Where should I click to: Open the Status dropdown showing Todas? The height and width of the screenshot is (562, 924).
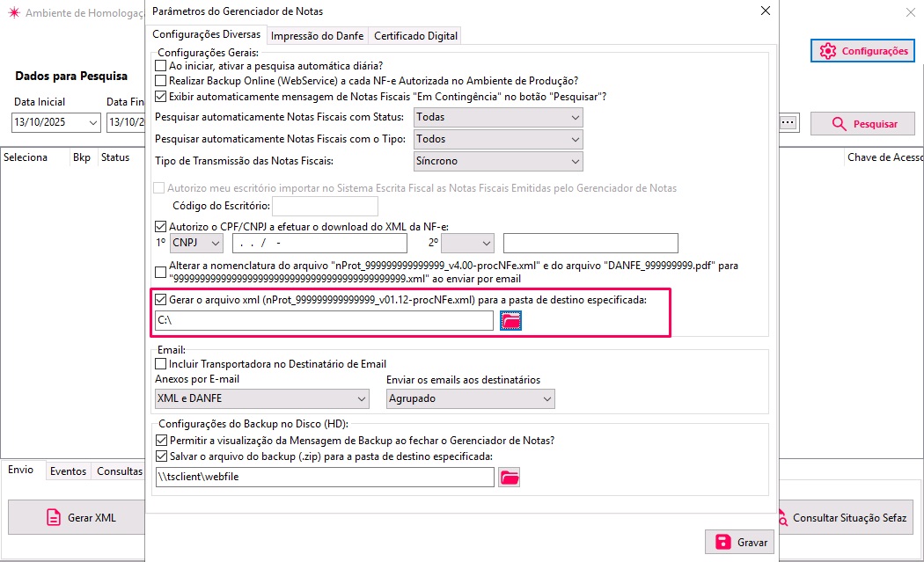click(498, 117)
